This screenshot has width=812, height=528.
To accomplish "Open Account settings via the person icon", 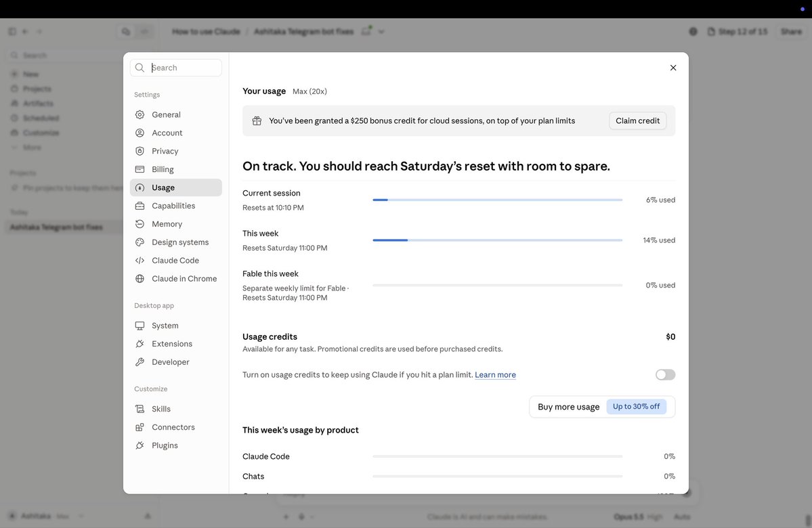I will point(140,133).
